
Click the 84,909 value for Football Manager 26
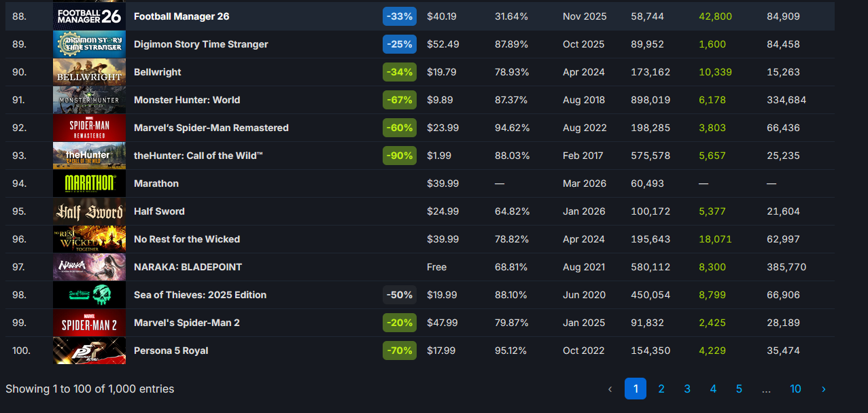tap(783, 16)
